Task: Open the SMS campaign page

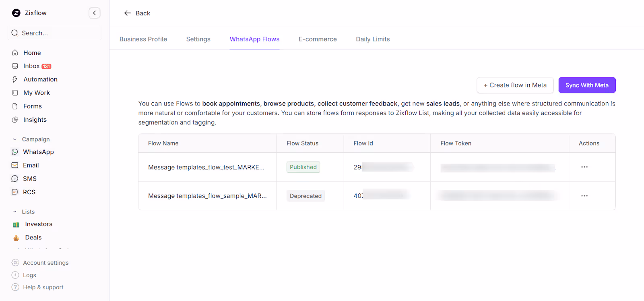Action: 30,179
